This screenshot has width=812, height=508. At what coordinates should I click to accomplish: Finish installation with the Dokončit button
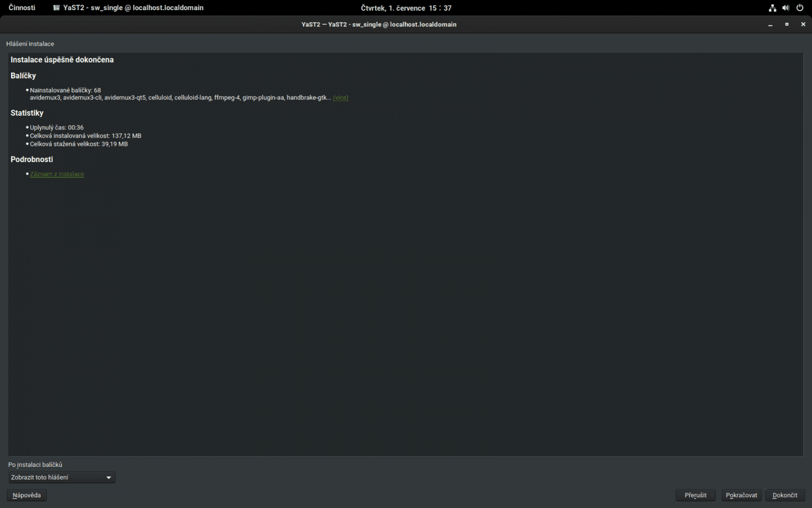pos(785,495)
